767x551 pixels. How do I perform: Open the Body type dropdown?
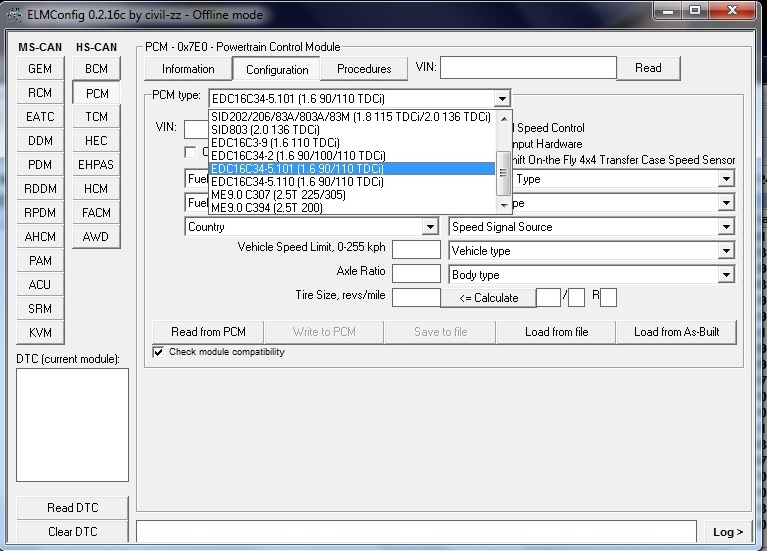(x=726, y=275)
